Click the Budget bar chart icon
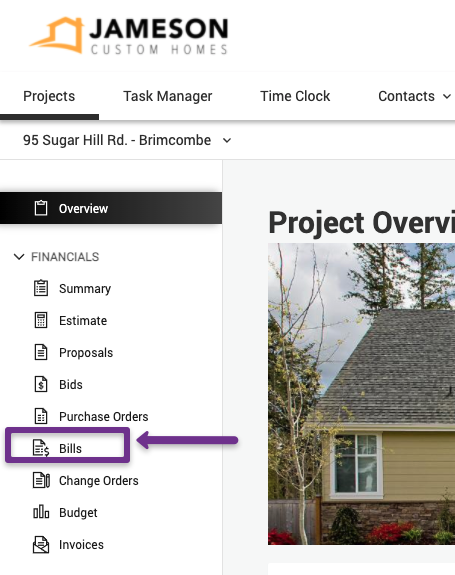This screenshot has width=455, height=575. 41,512
